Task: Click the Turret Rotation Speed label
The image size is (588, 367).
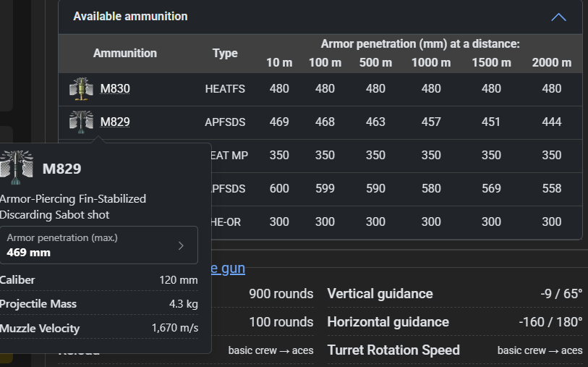Action: (393, 350)
